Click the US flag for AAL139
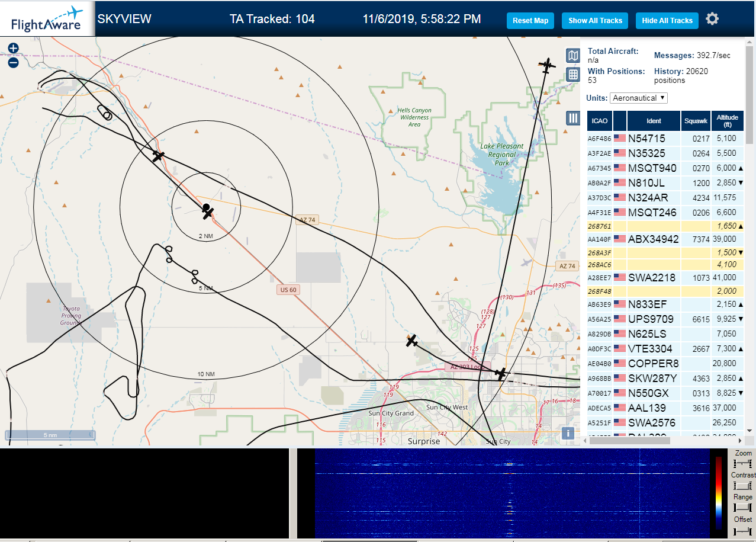The width and height of the screenshot is (756, 542). coord(620,408)
